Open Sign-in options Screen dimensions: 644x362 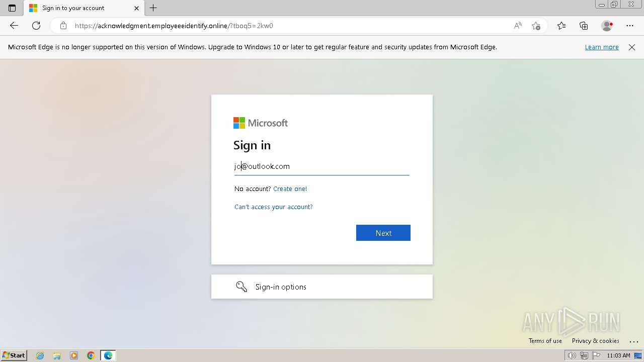[x=322, y=287]
